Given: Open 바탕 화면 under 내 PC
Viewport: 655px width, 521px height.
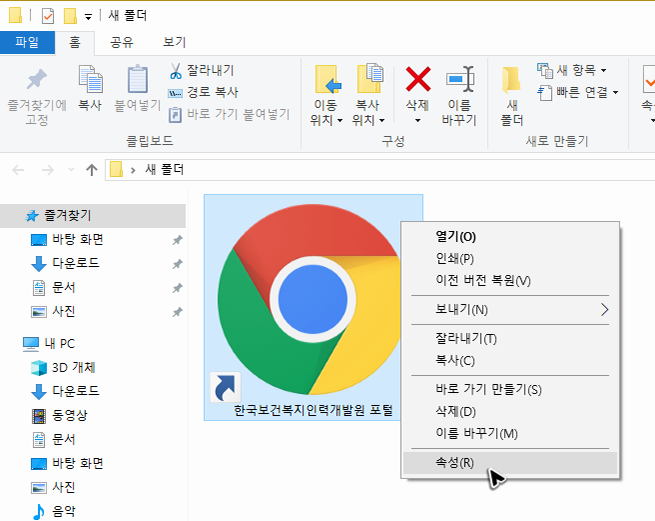Looking at the screenshot, I should [78, 463].
